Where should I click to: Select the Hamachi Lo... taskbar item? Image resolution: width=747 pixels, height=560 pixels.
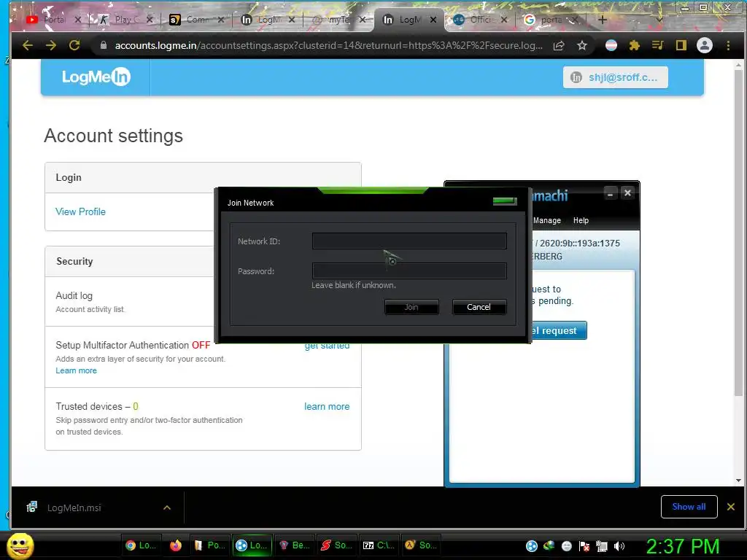point(252,545)
